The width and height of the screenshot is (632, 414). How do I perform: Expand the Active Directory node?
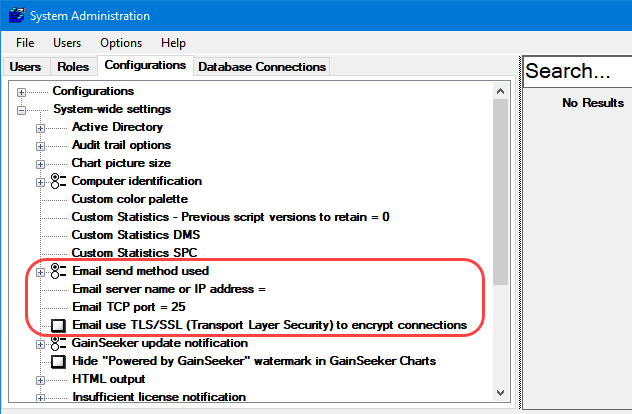pos(40,127)
